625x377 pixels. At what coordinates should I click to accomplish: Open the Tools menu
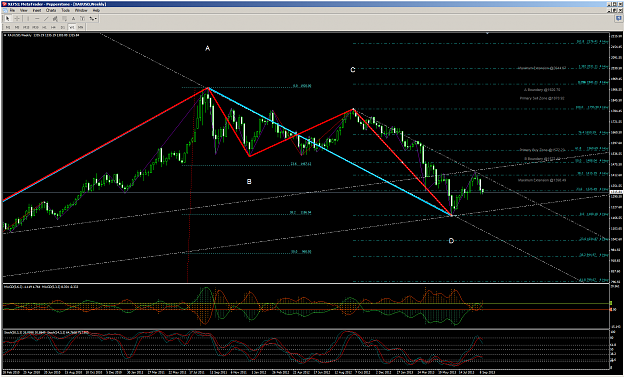66,10
